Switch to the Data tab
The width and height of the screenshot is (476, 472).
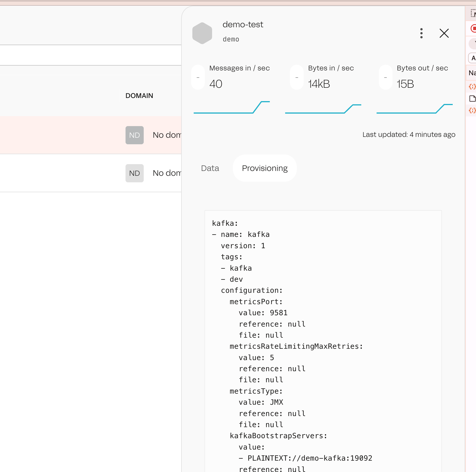coord(210,168)
